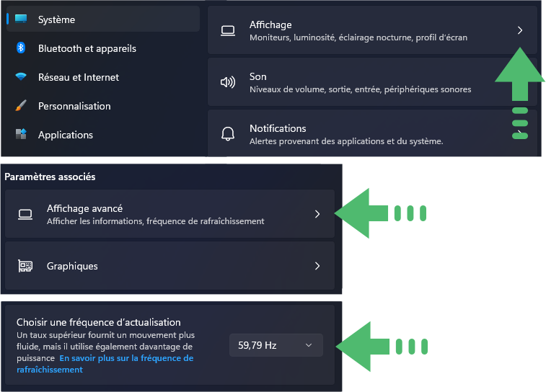Click the Personnalisation paintbrush icon

[21, 105]
